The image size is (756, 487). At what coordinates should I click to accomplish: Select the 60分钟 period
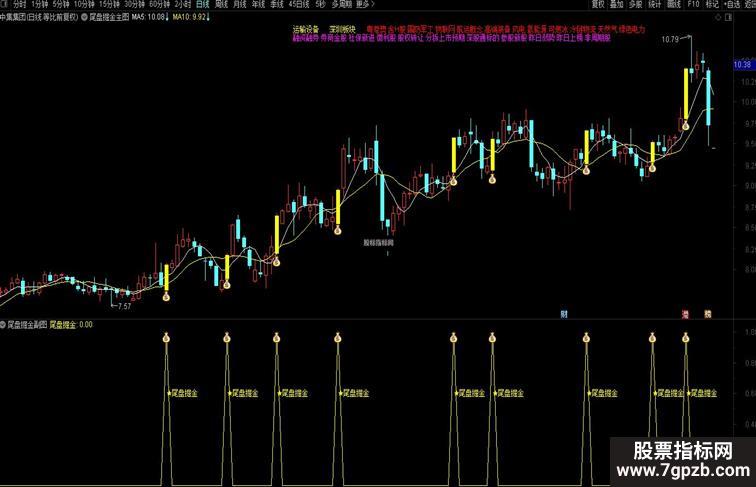pyautogui.click(x=159, y=4)
